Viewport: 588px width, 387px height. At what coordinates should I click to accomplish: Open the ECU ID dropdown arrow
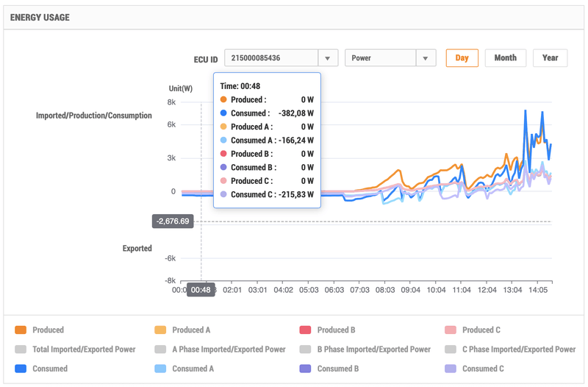328,58
